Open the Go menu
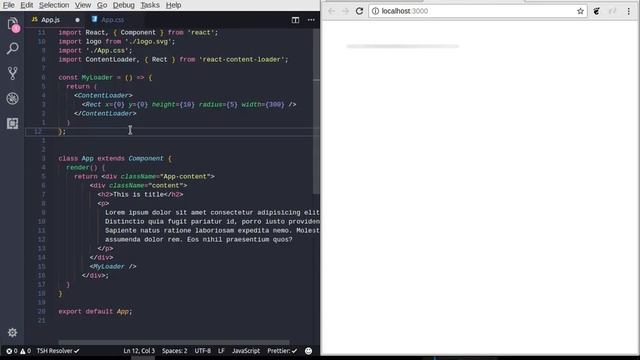The width and height of the screenshot is (640, 360). pos(102,5)
